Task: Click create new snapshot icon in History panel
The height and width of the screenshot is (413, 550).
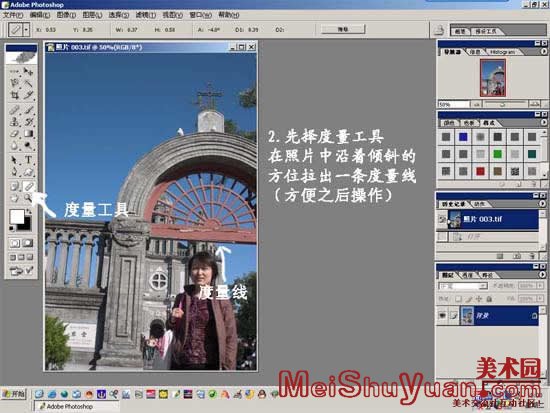Action: coord(517,256)
